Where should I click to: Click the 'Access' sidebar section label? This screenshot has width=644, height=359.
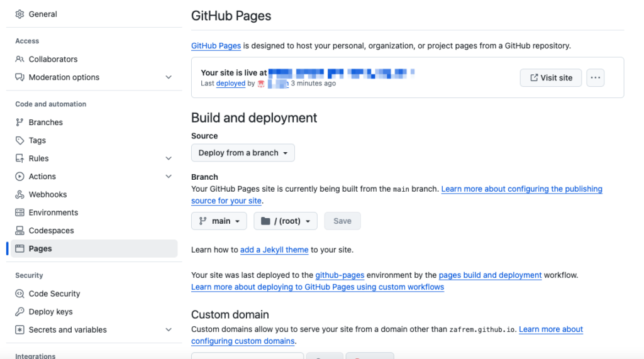(27, 41)
